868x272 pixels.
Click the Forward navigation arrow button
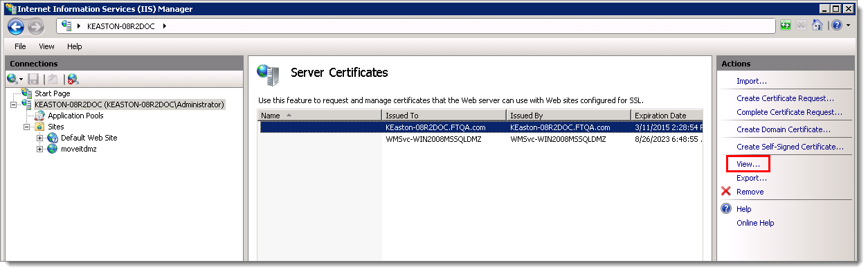pyautogui.click(x=36, y=26)
